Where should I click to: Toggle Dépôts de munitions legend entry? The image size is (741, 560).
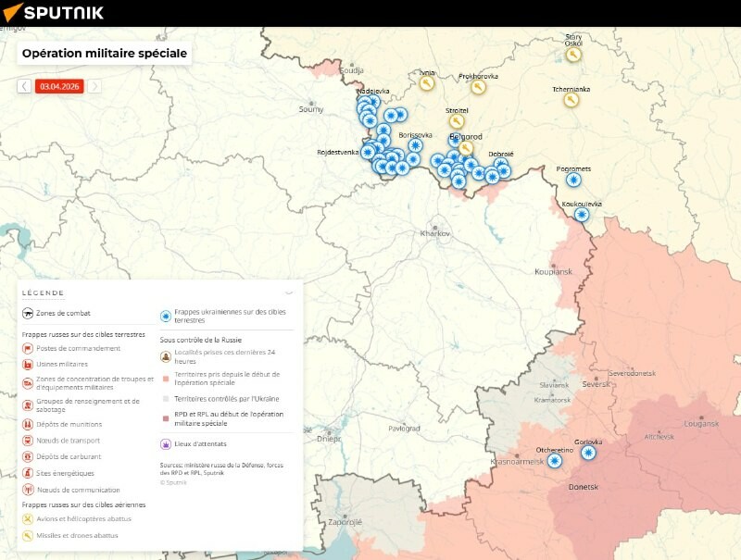tap(28, 424)
